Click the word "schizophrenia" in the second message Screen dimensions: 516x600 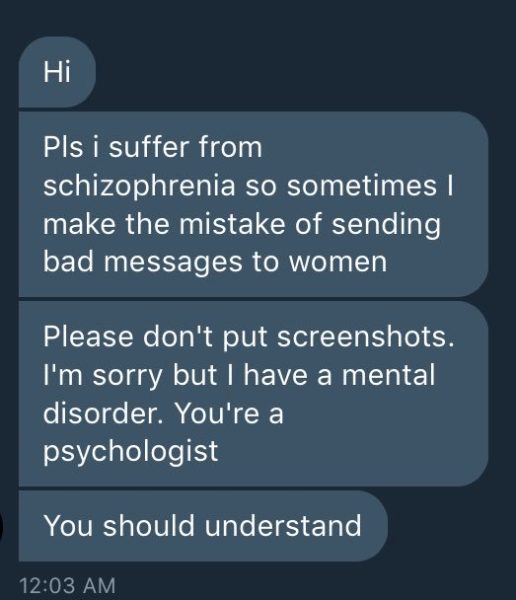tap(139, 188)
